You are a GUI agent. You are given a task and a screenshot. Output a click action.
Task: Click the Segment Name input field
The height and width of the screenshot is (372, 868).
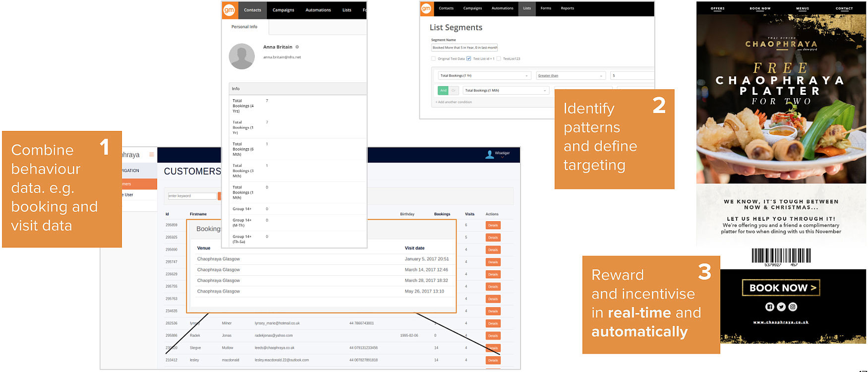point(464,48)
